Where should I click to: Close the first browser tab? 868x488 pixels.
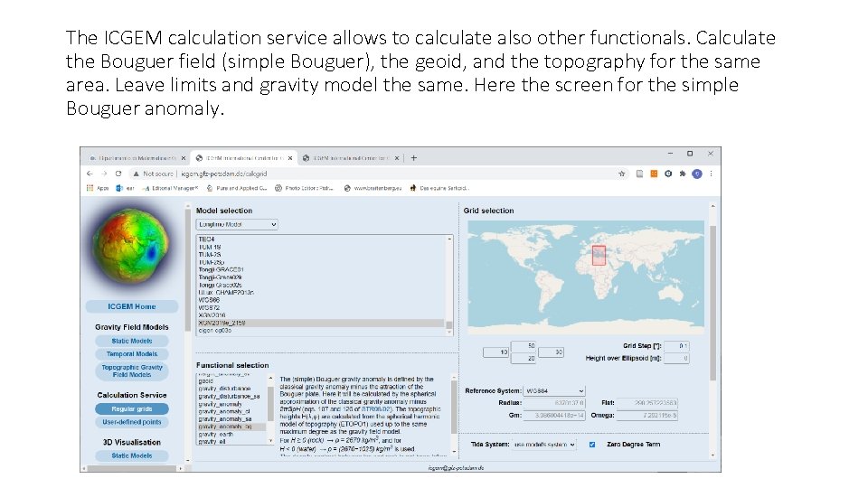coord(184,158)
